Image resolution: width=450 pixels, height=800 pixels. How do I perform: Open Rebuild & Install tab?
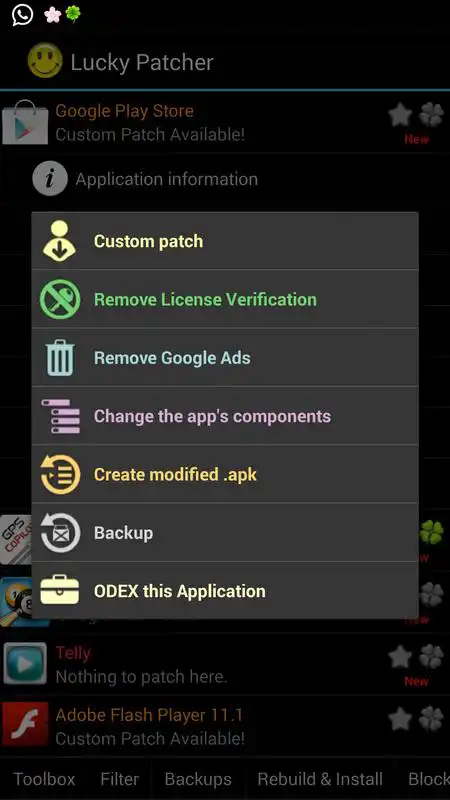click(320, 779)
